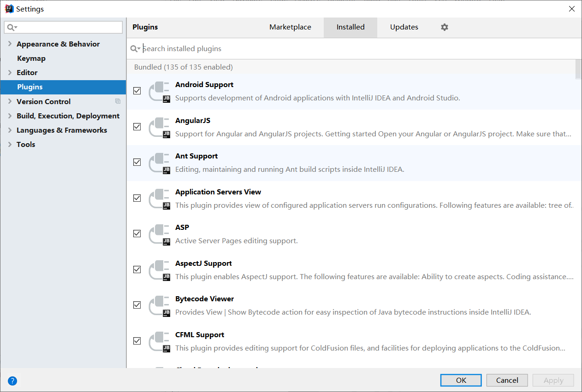Disable the Bytecode Viewer checkbox

(x=137, y=305)
